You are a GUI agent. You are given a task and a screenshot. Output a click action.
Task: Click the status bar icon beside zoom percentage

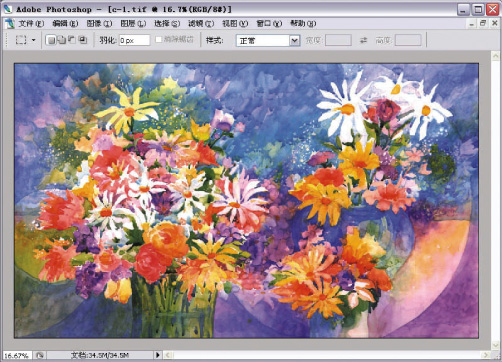pyautogui.click(x=40, y=355)
